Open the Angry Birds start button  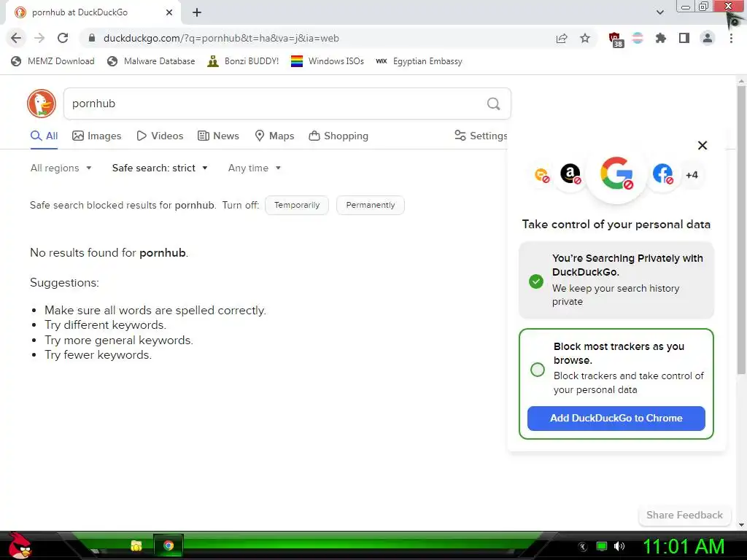pos(19,546)
